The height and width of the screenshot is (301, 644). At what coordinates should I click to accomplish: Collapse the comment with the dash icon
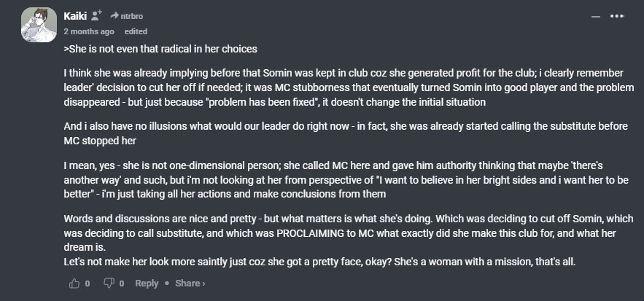click(x=596, y=16)
